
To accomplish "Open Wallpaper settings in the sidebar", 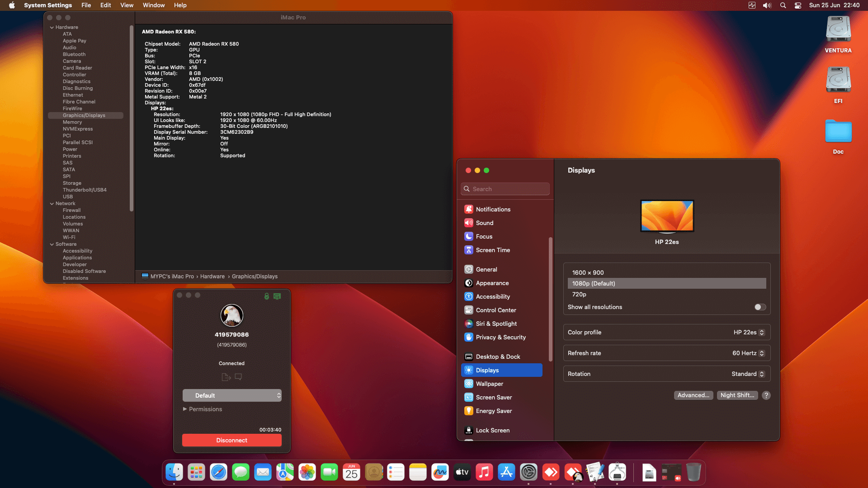I will pos(502,384).
